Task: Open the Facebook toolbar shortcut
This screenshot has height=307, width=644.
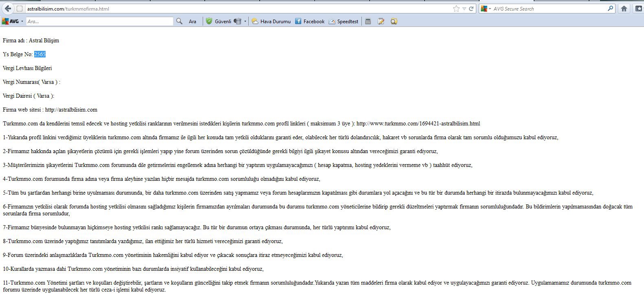Action: [x=310, y=21]
